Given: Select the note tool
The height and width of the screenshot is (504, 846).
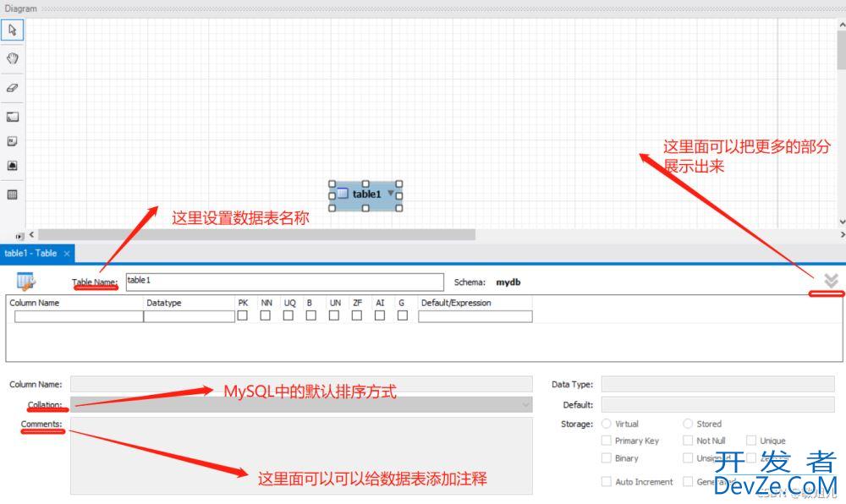Looking at the screenshot, I should click(13, 141).
